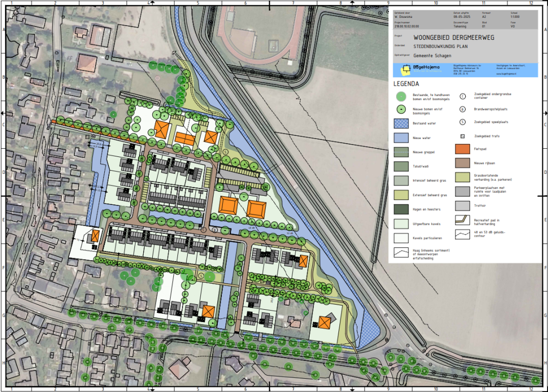
Task: Click the circled S speelplaats symbol
Action: 462,122
